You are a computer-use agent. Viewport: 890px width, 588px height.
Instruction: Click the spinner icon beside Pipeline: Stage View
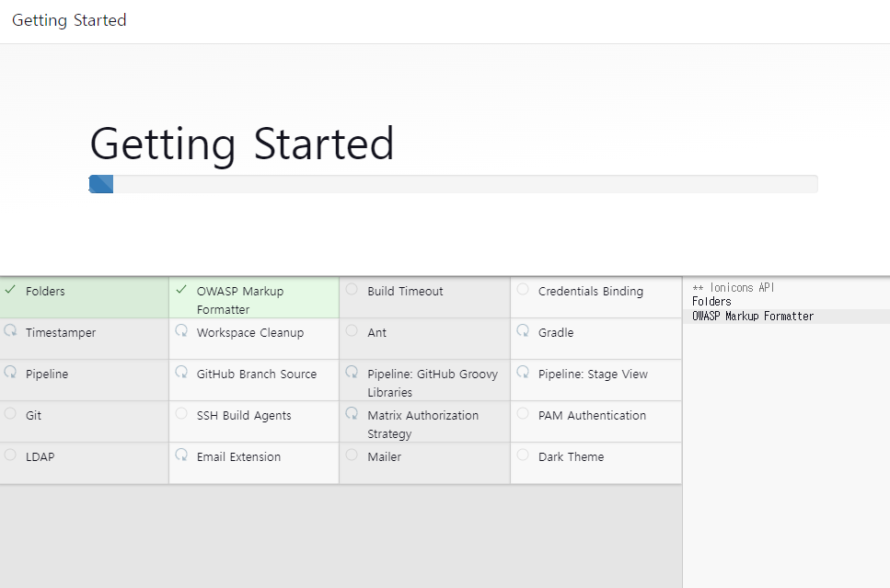[523, 372]
